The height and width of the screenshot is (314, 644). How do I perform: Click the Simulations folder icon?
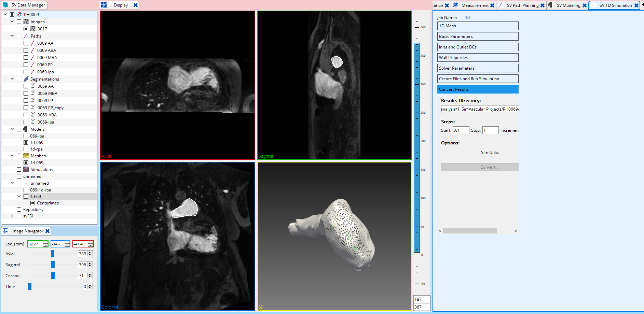pyautogui.click(x=26, y=169)
